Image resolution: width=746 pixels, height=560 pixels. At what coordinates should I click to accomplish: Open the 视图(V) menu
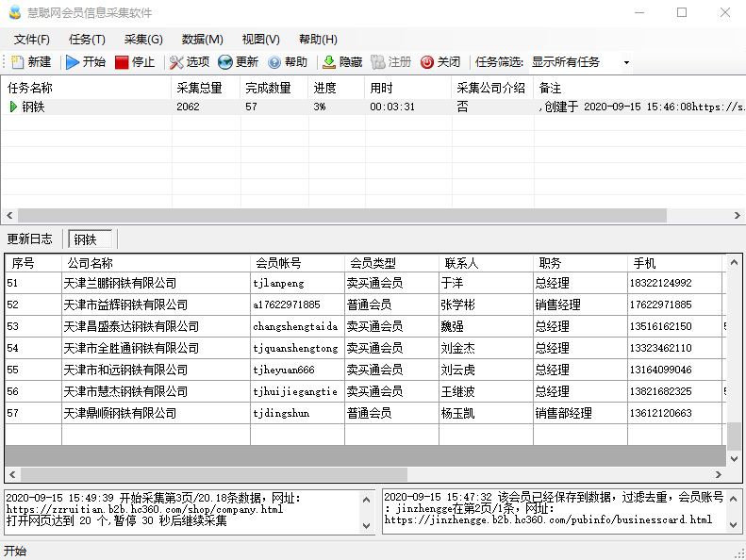[260, 40]
